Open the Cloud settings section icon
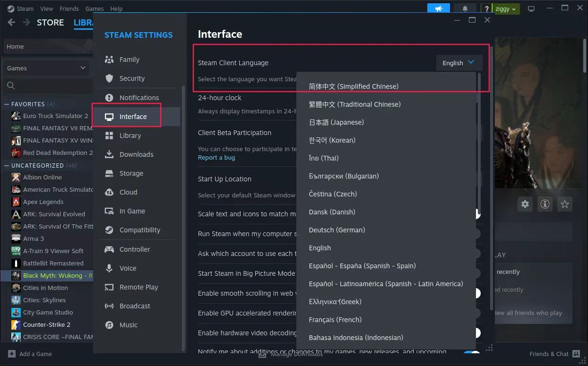588x366 pixels. (x=109, y=192)
